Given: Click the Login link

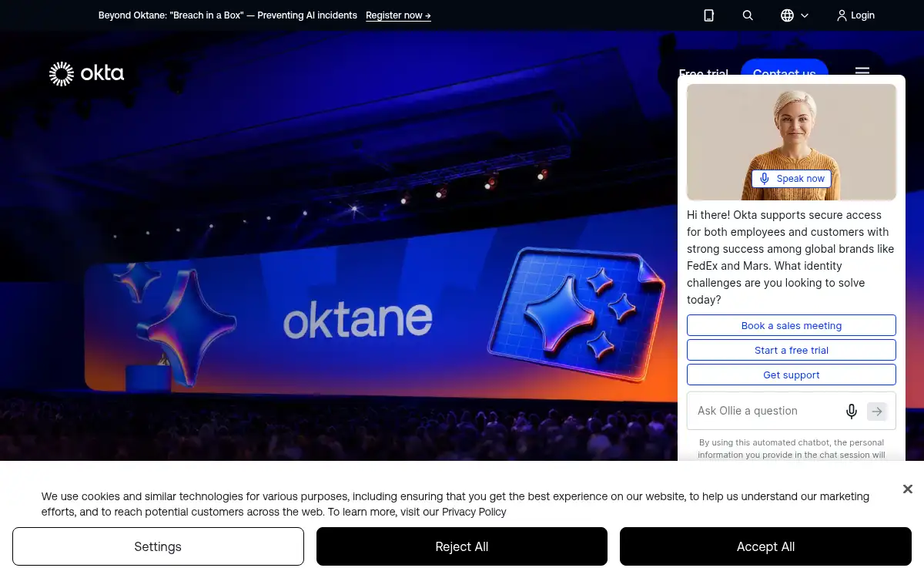Looking at the screenshot, I should [855, 15].
